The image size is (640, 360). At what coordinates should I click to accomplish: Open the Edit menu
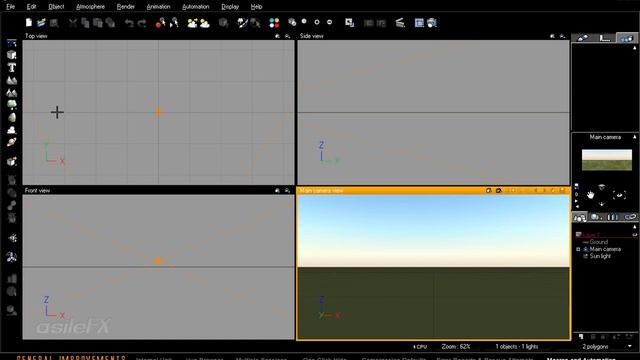tap(31, 7)
